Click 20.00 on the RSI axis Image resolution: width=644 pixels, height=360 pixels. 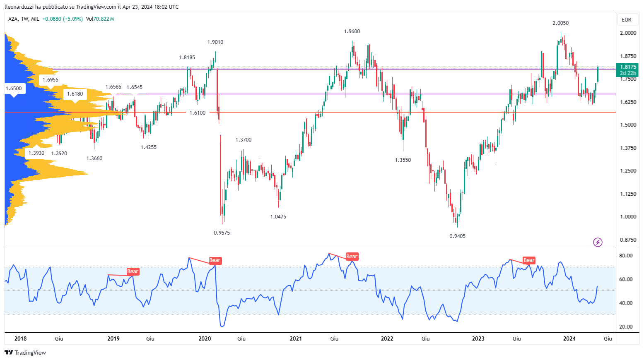coord(626,327)
